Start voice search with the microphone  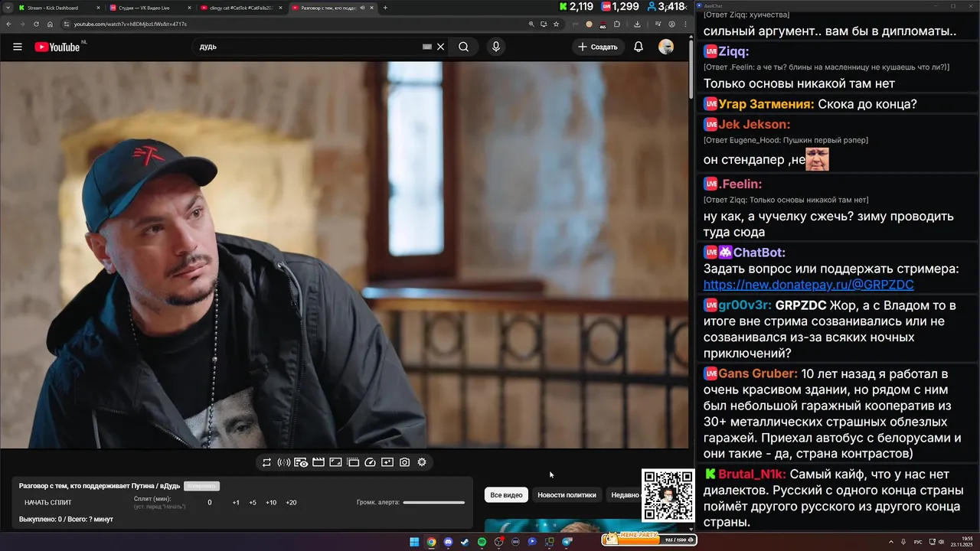496,47
